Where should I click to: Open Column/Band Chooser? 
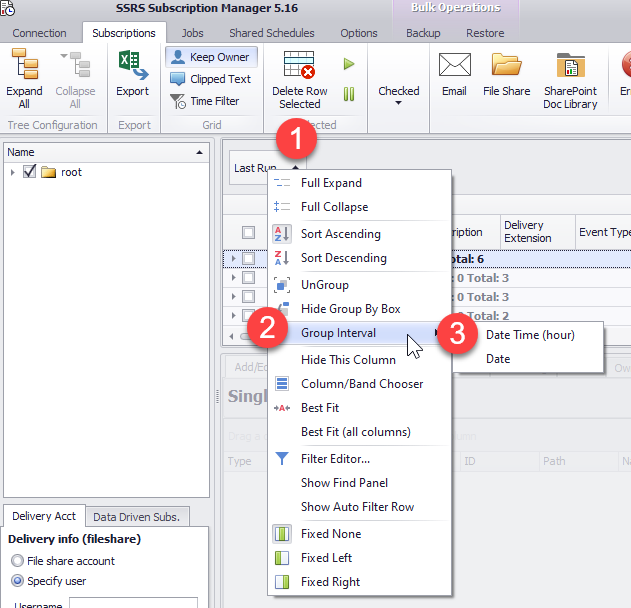click(360, 384)
